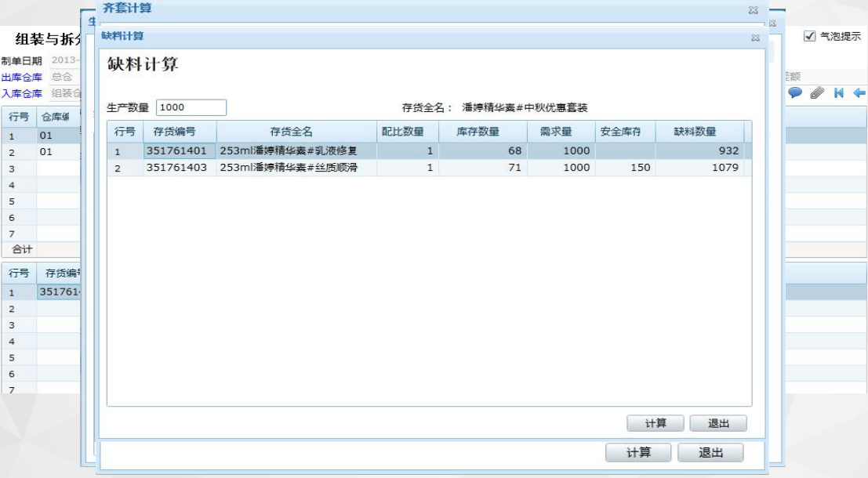Click the 安全库存 column header
868x478 pixels.
tap(626, 132)
